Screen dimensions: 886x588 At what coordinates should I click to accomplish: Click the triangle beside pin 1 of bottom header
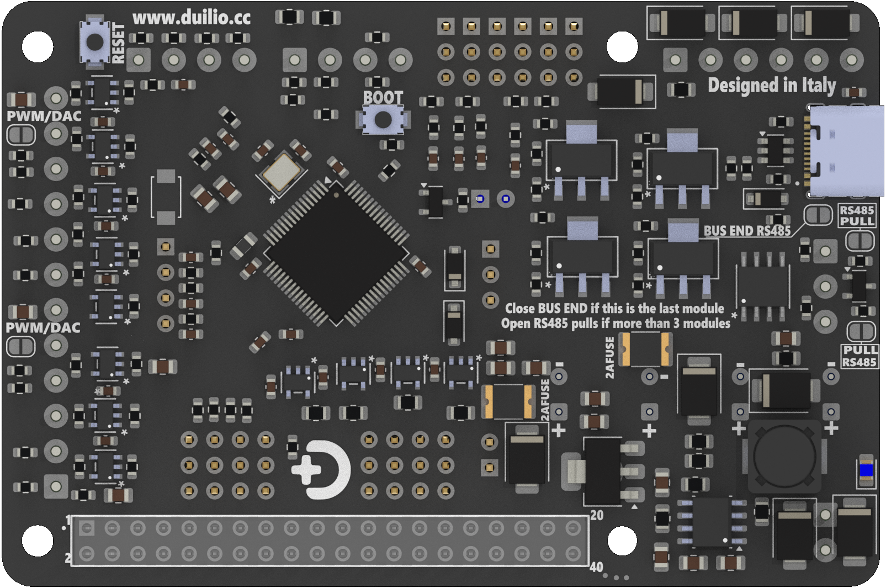tap(64, 528)
